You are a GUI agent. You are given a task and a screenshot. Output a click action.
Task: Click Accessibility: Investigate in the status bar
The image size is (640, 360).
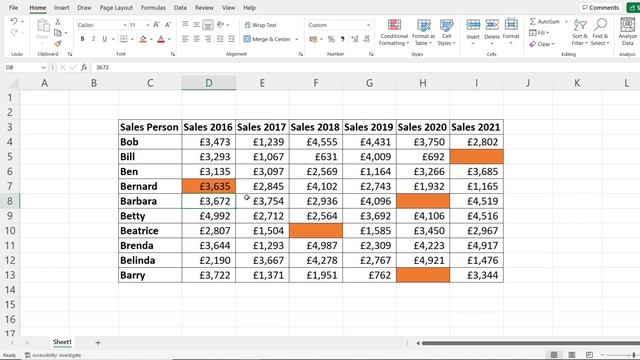pos(53,355)
